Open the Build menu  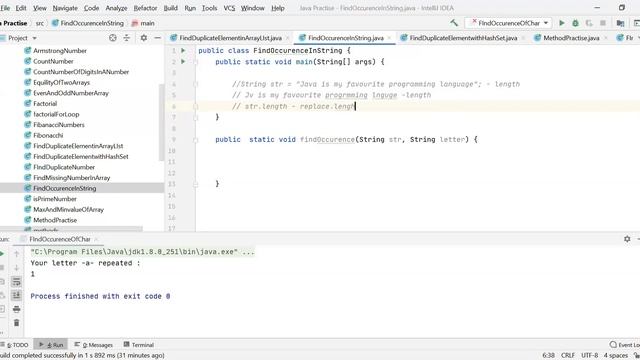(x=171, y=8)
